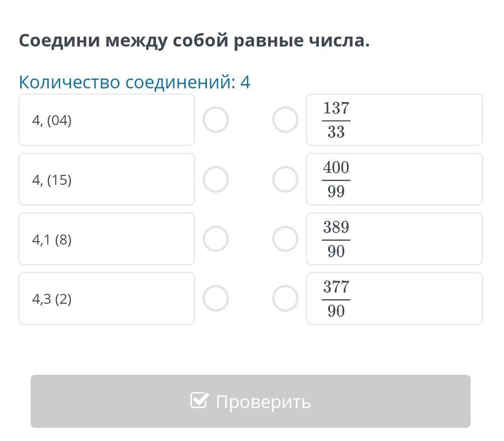Select the connector circle beside 4,3 (2)
Image resolution: width=504 pixels, height=441 pixels.
pos(216,299)
